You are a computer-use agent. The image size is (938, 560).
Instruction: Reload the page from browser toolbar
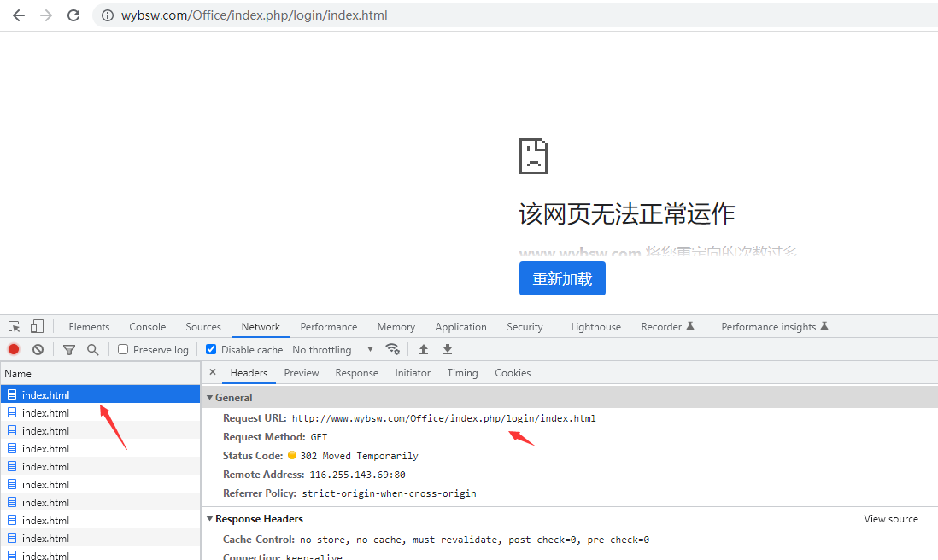pyautogui.click(x=73, y=15)
